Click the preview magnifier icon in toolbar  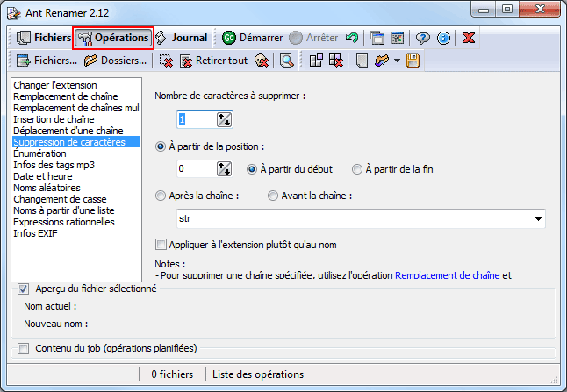click(x=285, y=61)
